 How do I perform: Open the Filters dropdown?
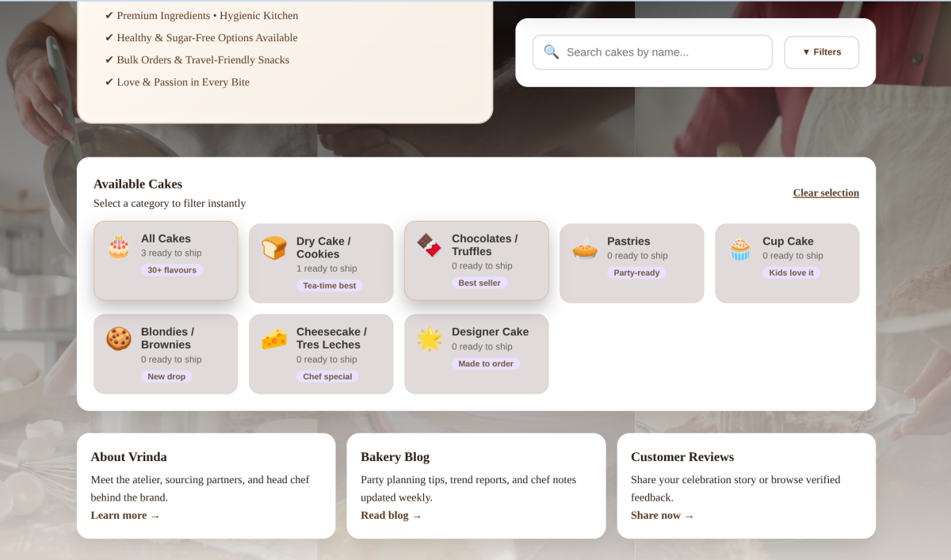pos(821,52)
